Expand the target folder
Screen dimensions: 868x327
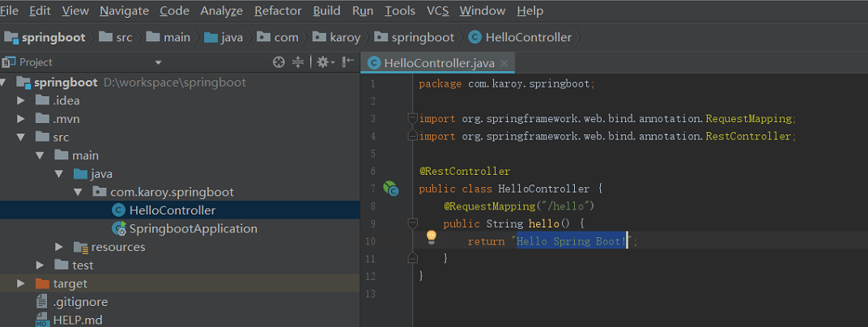[x=21, y=283]
